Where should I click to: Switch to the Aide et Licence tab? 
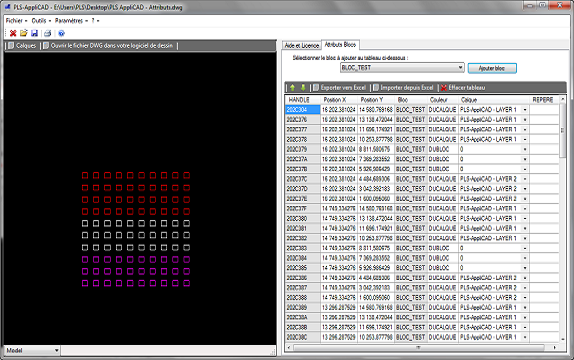click(302, 45)
